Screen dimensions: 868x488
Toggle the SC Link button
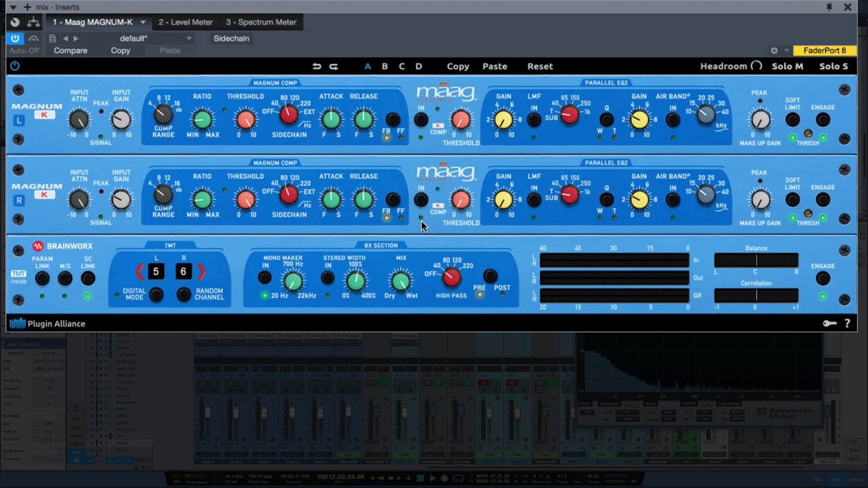(87, 279)
